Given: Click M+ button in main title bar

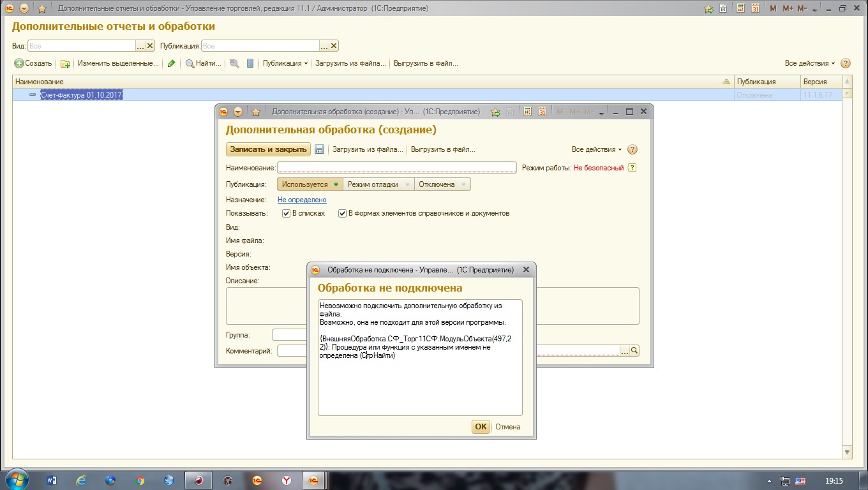Looking at the screenshot, I should (788, 8).
